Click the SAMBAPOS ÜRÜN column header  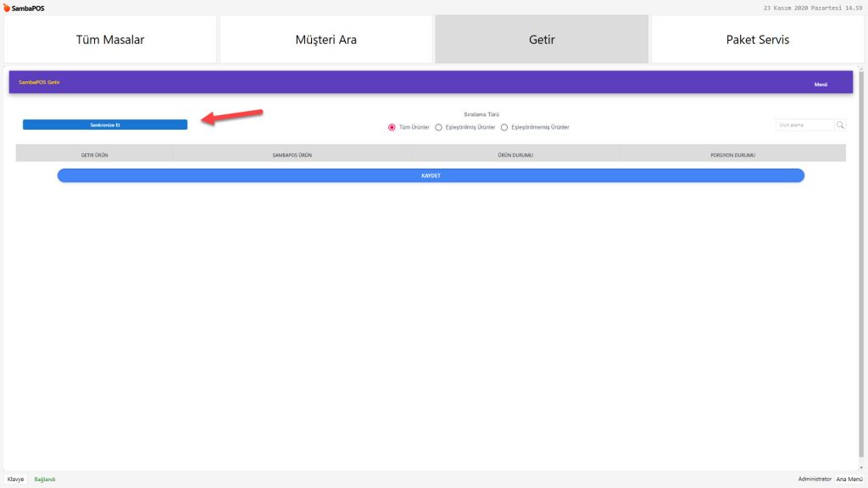coord(292,156)
